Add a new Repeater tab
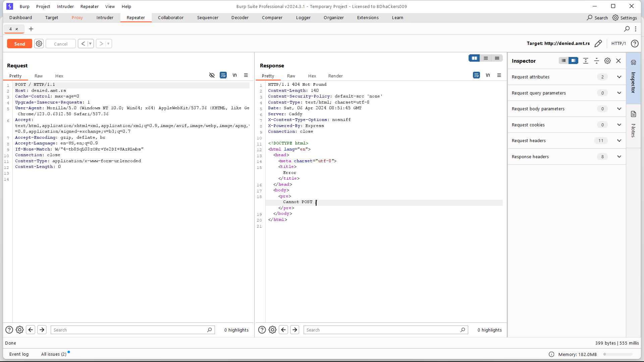 point(31,29)
